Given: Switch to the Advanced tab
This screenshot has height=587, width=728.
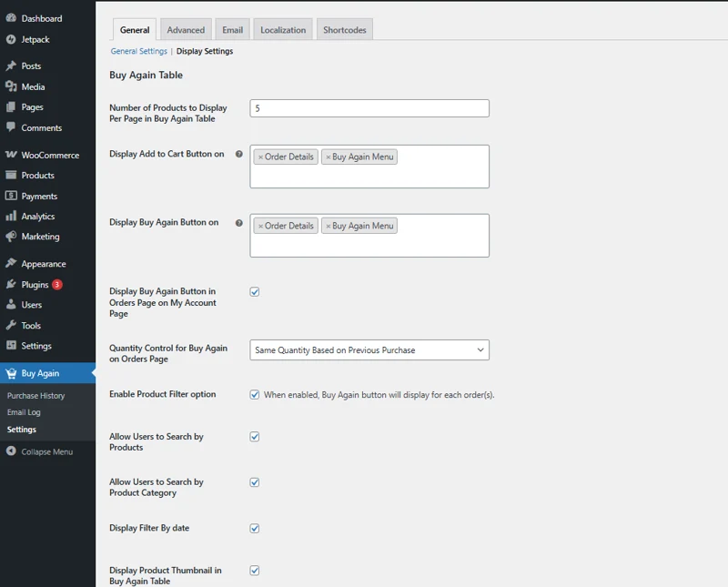Looking at the screenshot, I should tap(186, 30).
